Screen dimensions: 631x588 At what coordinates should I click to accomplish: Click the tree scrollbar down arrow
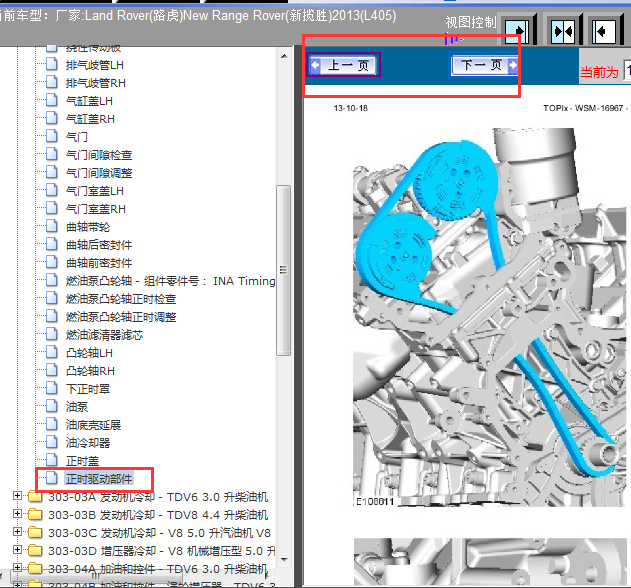tap(284, 560)
